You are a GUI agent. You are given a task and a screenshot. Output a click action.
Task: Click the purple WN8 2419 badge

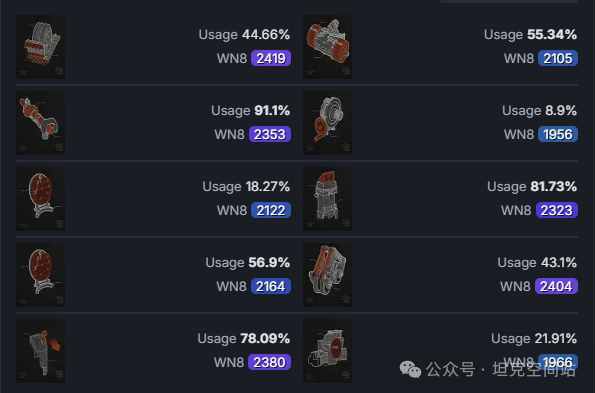coord(271,58)
